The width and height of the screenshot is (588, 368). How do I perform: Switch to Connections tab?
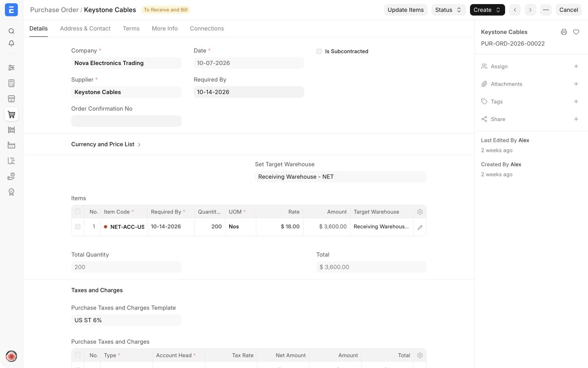(x=207, y=29)
